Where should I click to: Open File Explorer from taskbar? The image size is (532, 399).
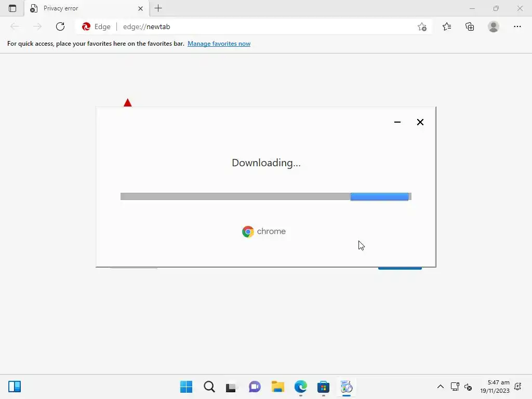pos(277,387)
